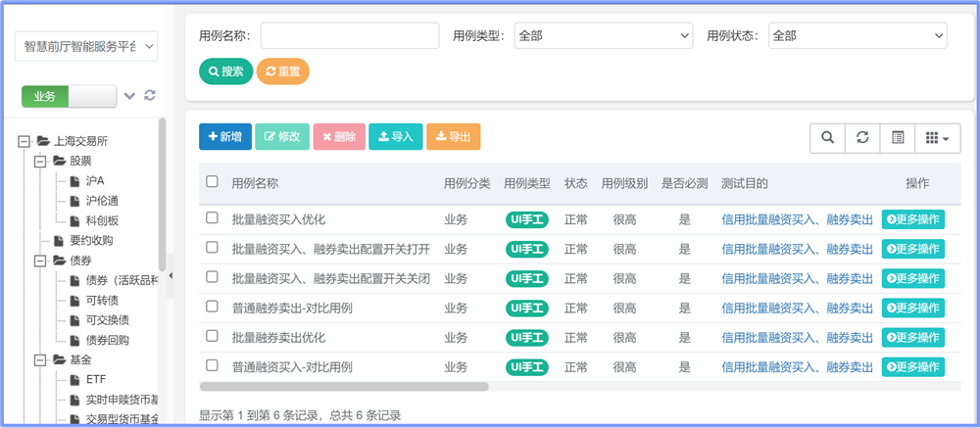This screenshot has width=980, height=428.
Task: Click the file icon beside 沪A
Action: pos(75,181)
